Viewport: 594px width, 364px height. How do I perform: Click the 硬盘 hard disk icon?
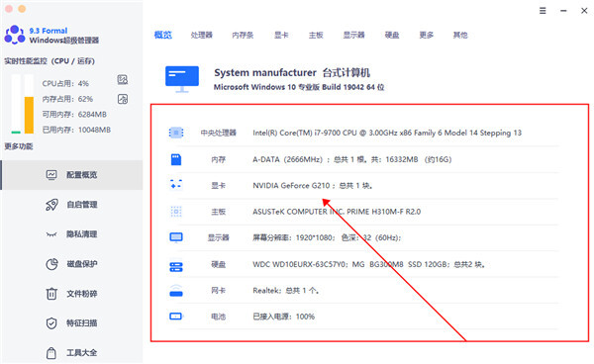(176, 267)
